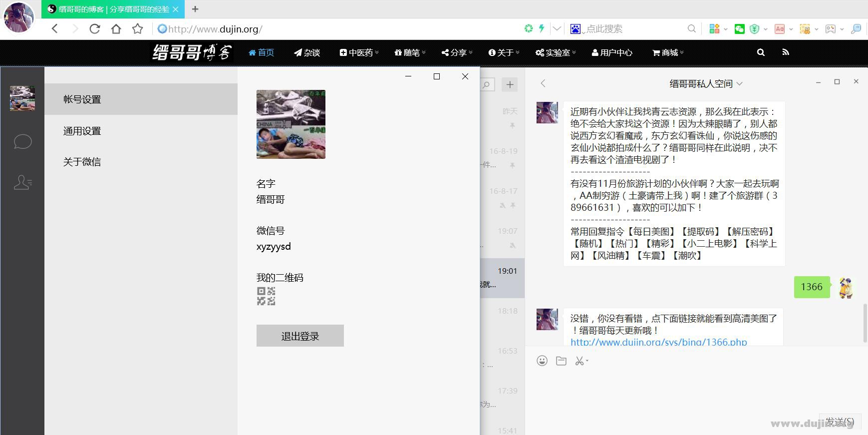The image size is (868, 435).
Task: Click the chat window vertical scrollbar
Action: (865, 322)
